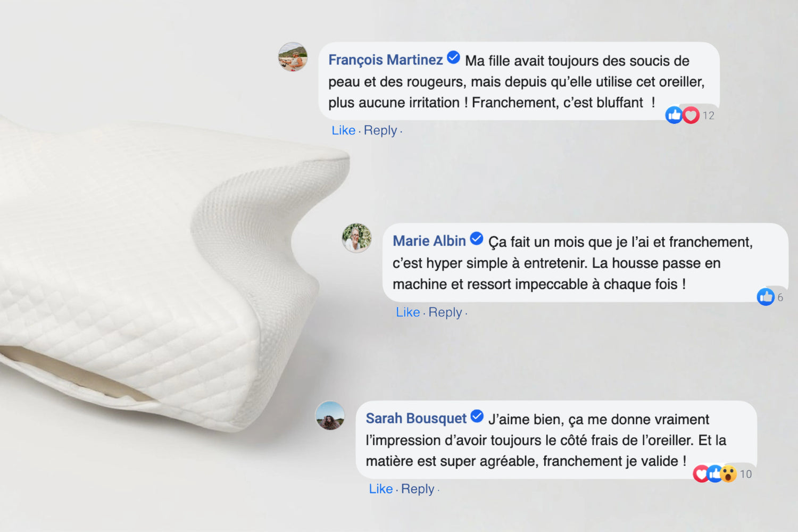The height and width of the screenshot is (532, 798).
Task: Reply to Marie Albin's comment
Action: pos(445,313)
